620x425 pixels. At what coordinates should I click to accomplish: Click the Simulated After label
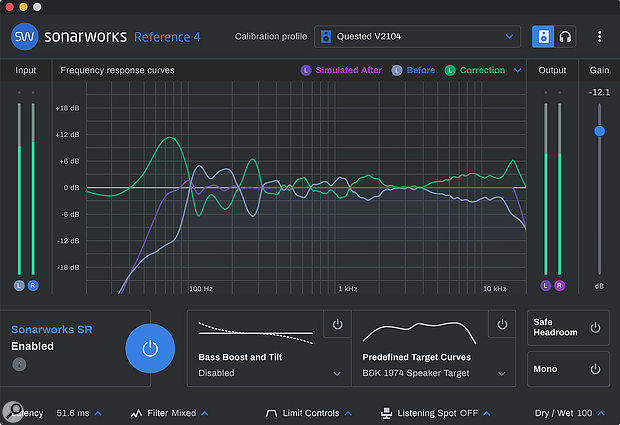(349, 70)
